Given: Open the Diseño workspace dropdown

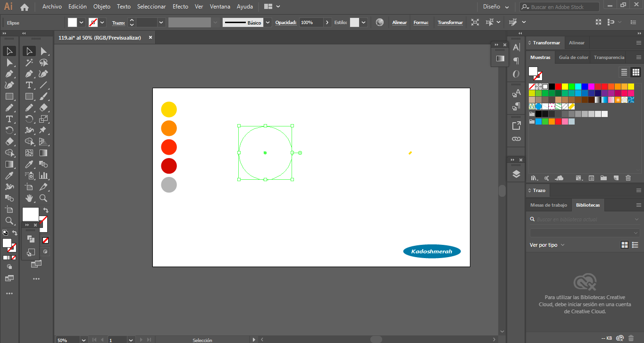Looking at the screenshot, I should (496, 7).
